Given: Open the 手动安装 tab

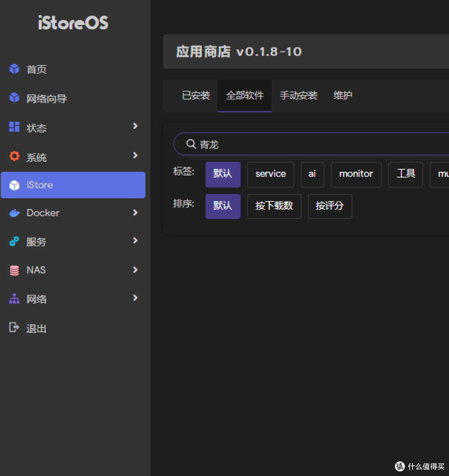Looking at the screenshot, I should [x=299, y=96].
